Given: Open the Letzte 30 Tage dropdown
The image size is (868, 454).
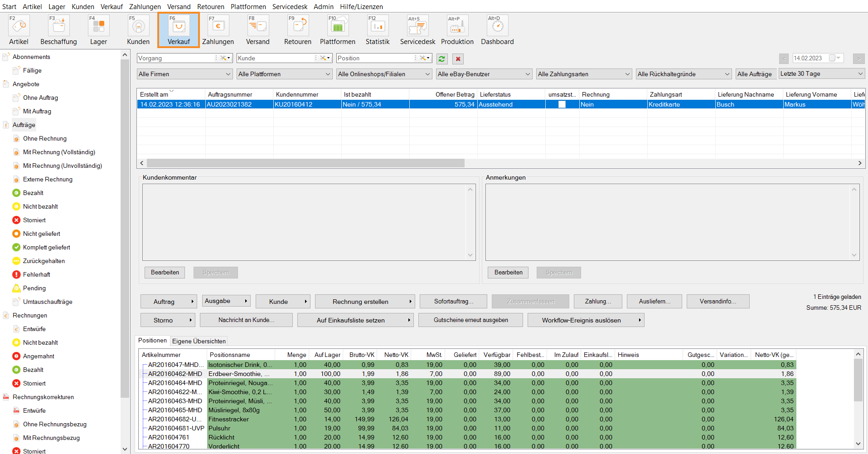Looking at the screenshot, I should tap(821, 74).
